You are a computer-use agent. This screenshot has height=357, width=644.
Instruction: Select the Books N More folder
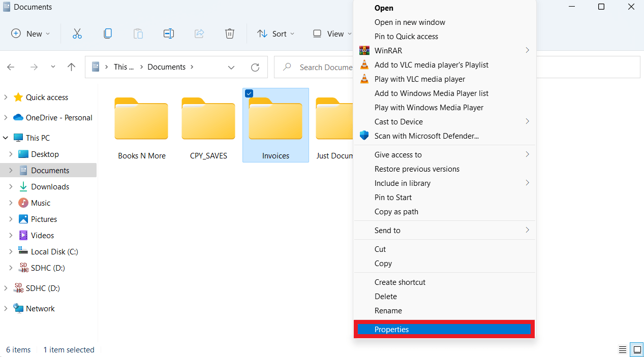[x=141, y=124]
